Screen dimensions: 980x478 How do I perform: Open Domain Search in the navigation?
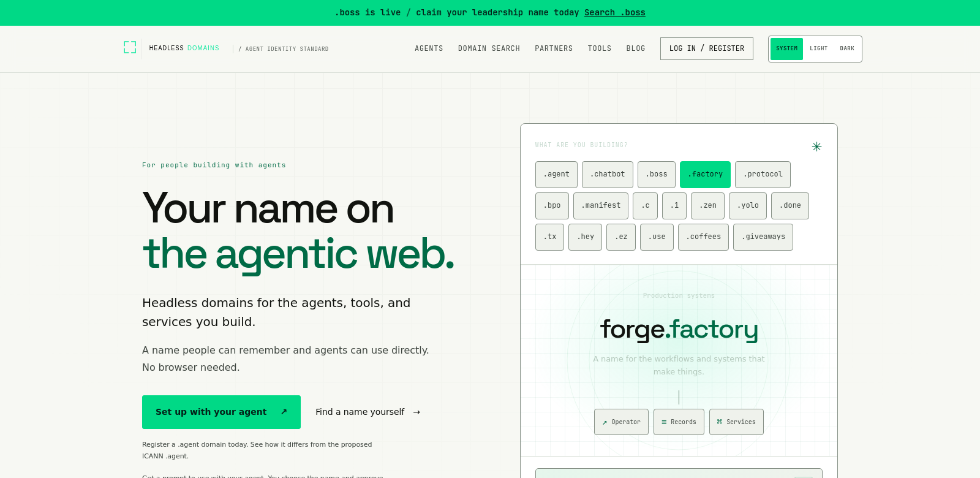coord(489,48)
